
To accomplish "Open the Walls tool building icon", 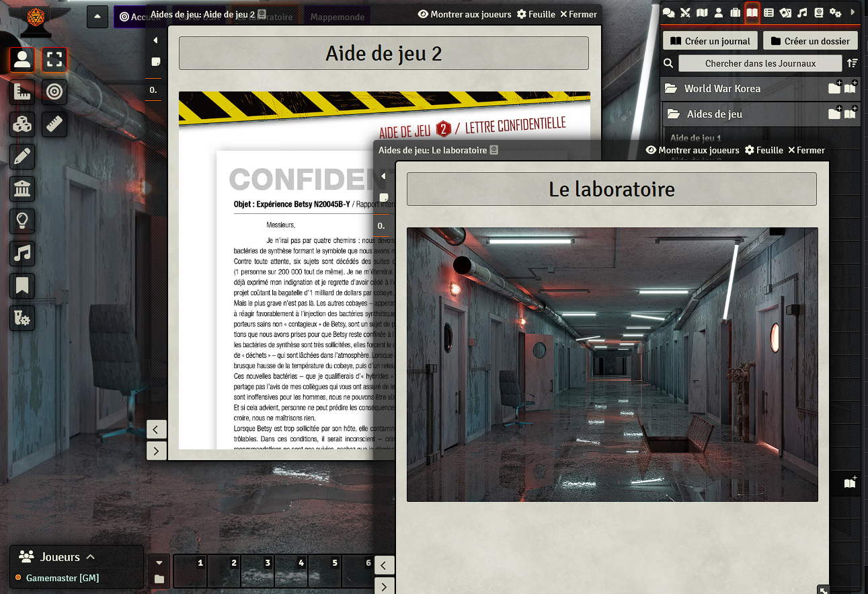I will [22, 188].
